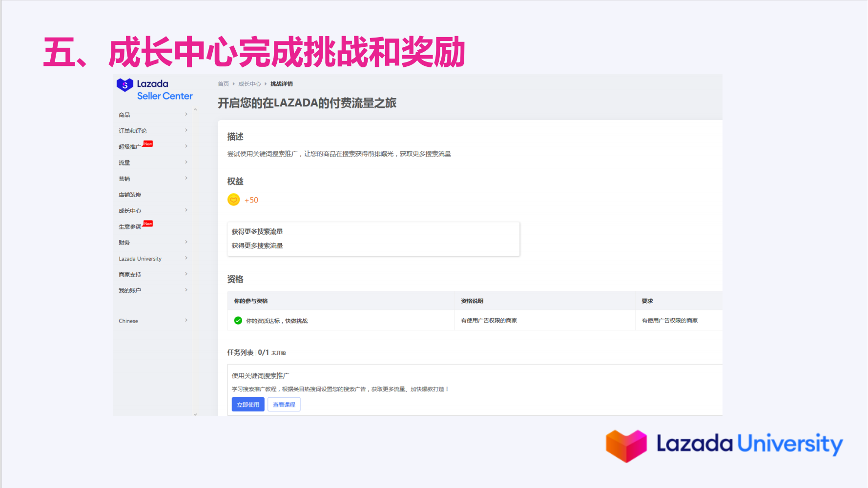Open 流量 in the sidebar
Screen dimensions: 868x488
[x=124, y=163]
